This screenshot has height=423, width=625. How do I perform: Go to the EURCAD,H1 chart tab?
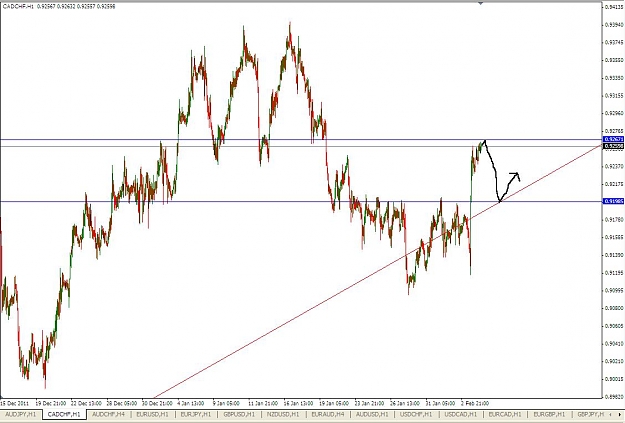tap(505, 415)
